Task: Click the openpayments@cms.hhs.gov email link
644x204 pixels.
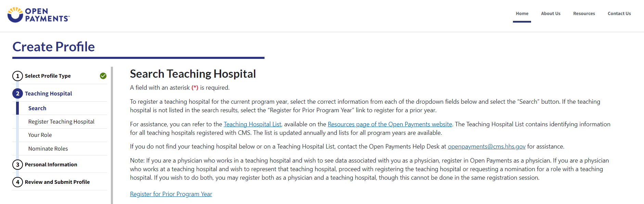Action: tap(486, 146)
